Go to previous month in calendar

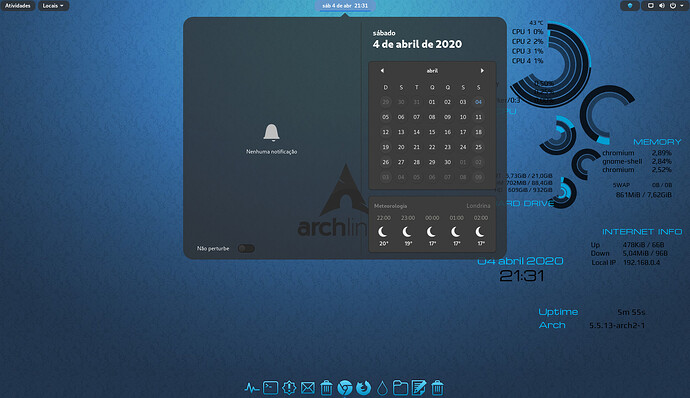[382, 70]
